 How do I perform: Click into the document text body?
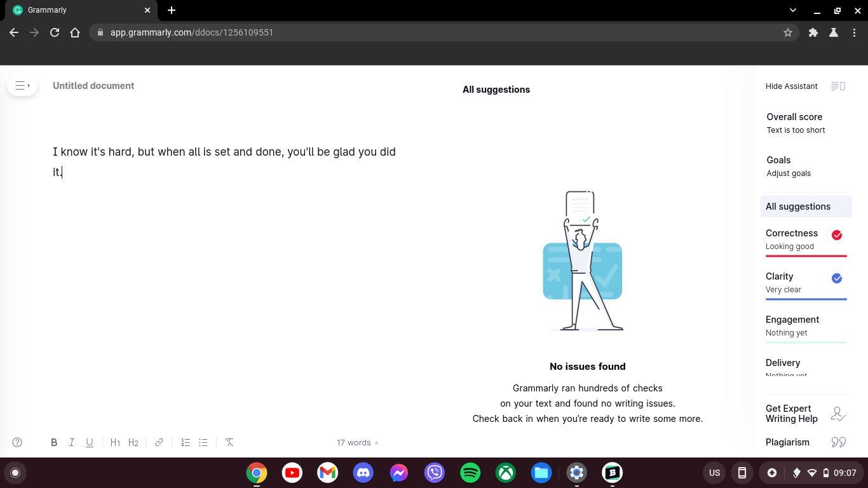pyautogui.click(x=224, y=162)
